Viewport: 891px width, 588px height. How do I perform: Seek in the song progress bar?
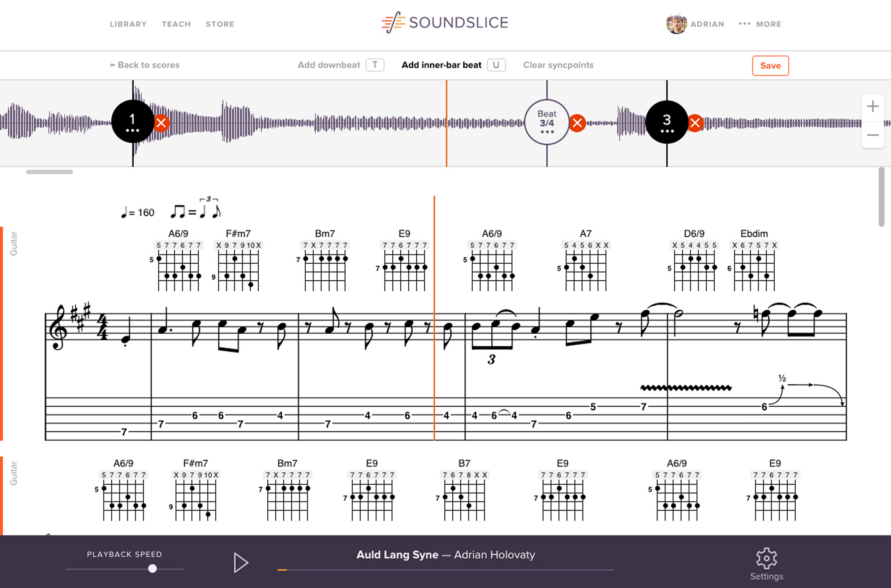[445, 570]
